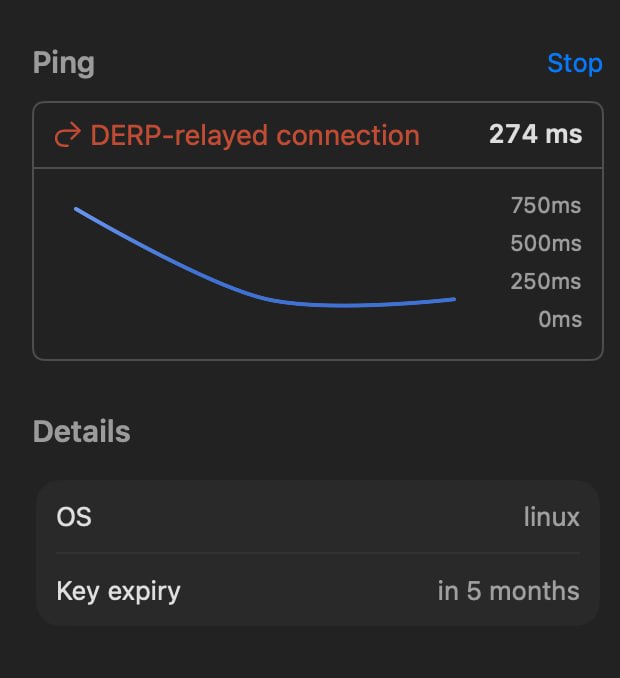This screenshot has height=678, width=620.
Task: Click the 250ms axis label
Action: (x=545, y=282)
